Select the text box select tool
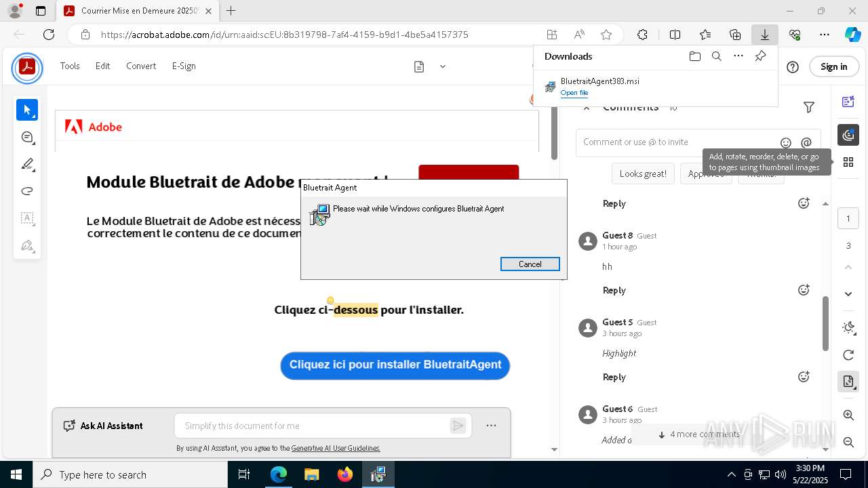The height and width of the screenshot is (488, 868). tap(27, 218)
